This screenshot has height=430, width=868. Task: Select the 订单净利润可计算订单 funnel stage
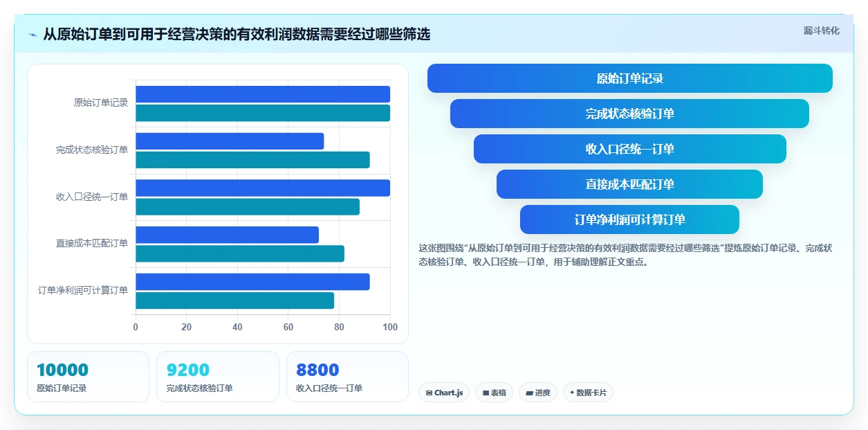click(x=629, y=220)
